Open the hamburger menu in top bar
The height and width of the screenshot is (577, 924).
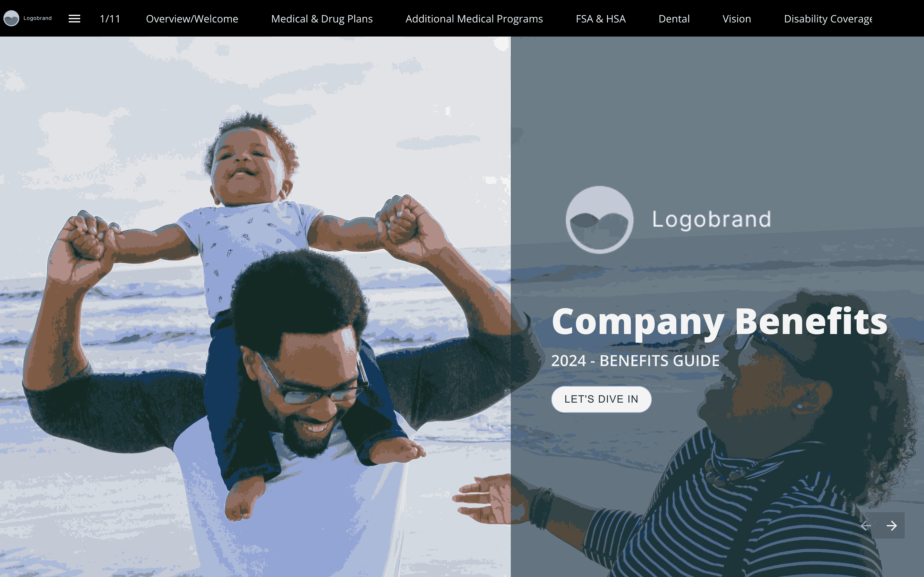pyautogui.click(x=74, y=18)
